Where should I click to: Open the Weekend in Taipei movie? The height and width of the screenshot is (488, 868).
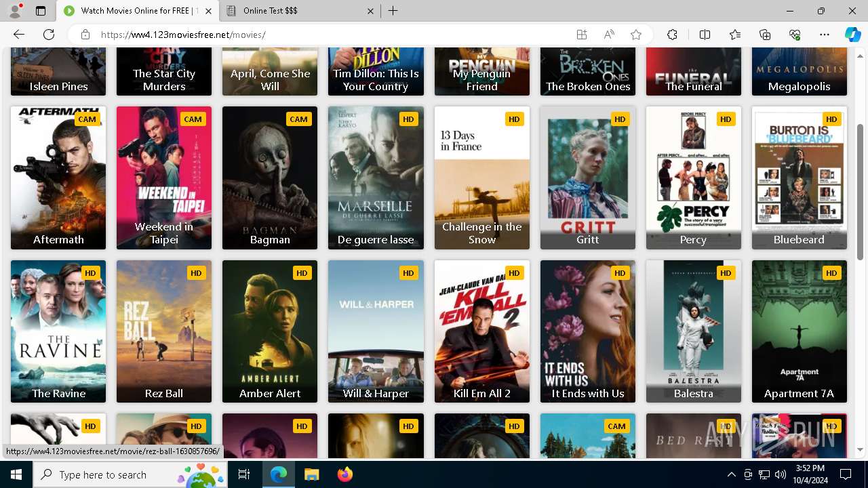pyautogui.click(x=164, y=178)
